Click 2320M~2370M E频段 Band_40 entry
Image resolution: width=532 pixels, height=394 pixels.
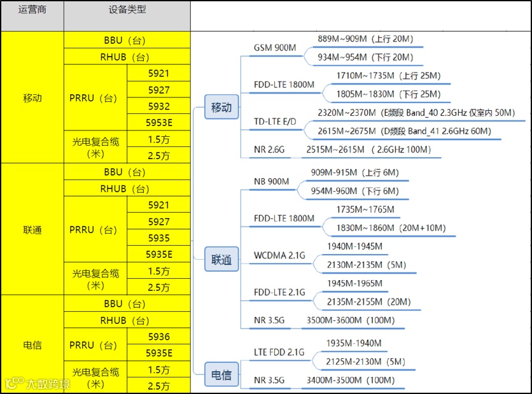416,112
